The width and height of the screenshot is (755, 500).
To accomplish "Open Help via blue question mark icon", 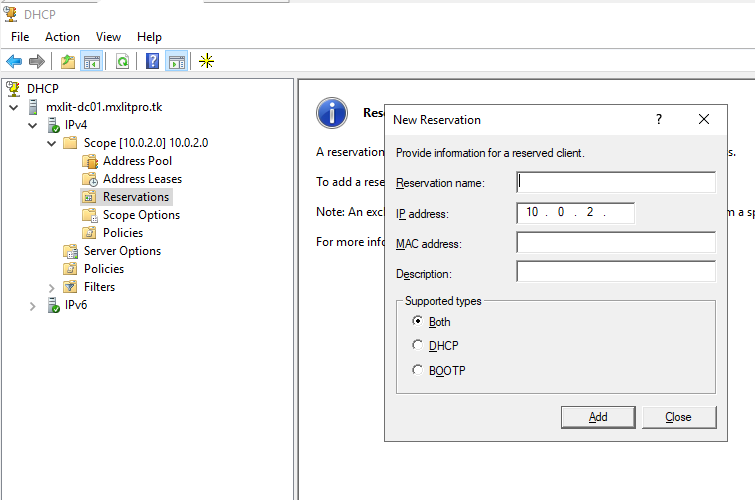I will tap(152, 62).
